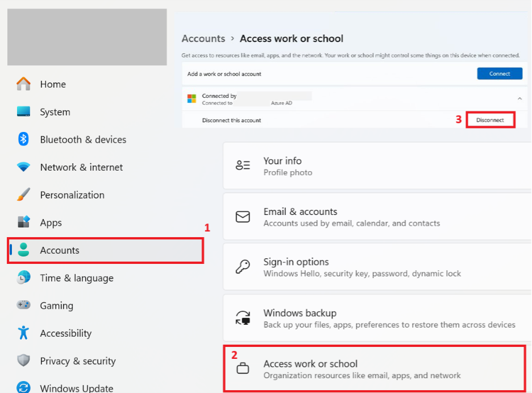532x393 pixels.
Task: Open Your info Profile photo card
Action: [x=377, y=166]
